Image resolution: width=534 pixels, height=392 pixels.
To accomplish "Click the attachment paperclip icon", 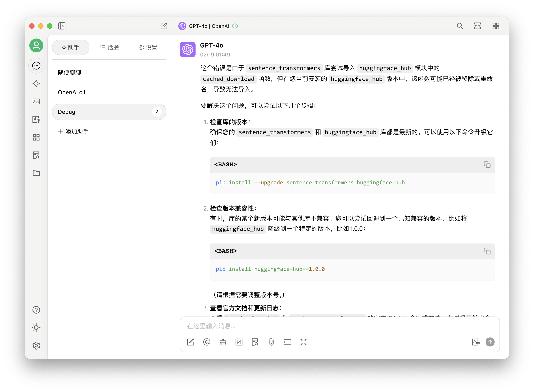I will pos(271,342).
